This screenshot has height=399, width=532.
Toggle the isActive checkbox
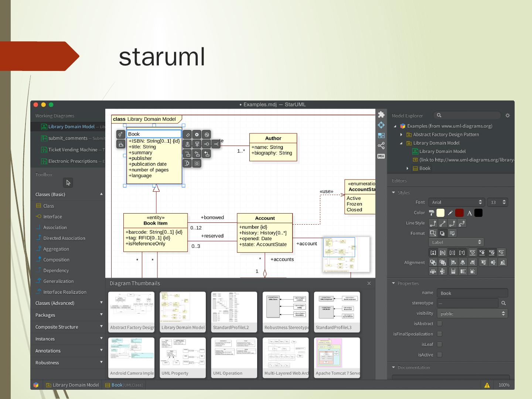(440, 355)
